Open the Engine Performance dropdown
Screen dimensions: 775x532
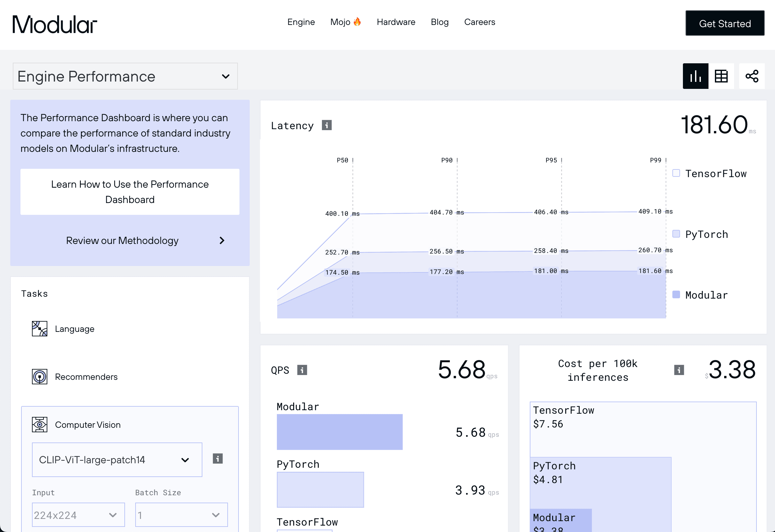125,76
